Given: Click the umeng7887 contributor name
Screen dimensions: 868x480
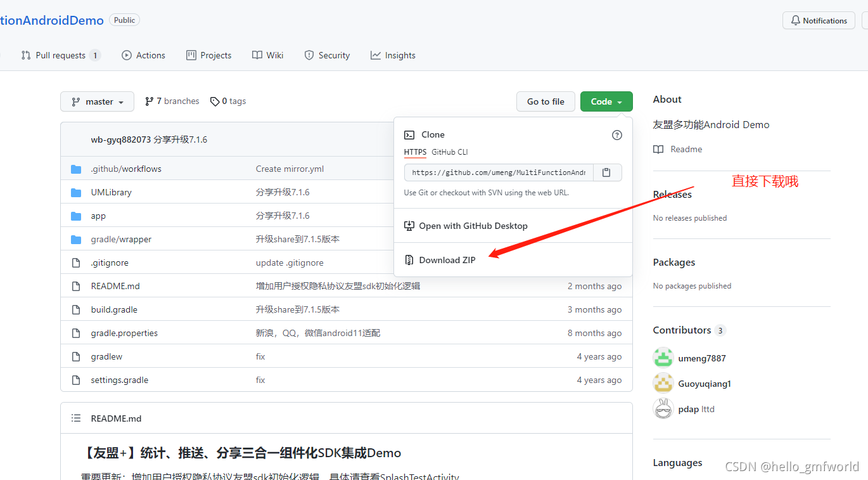Looking at the screenshot, I should click(702, 358).
